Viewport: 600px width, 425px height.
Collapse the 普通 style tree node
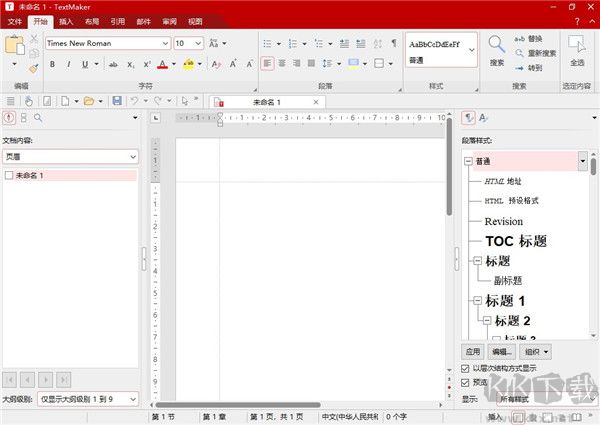pyautogui.click(x=468, y=161)
